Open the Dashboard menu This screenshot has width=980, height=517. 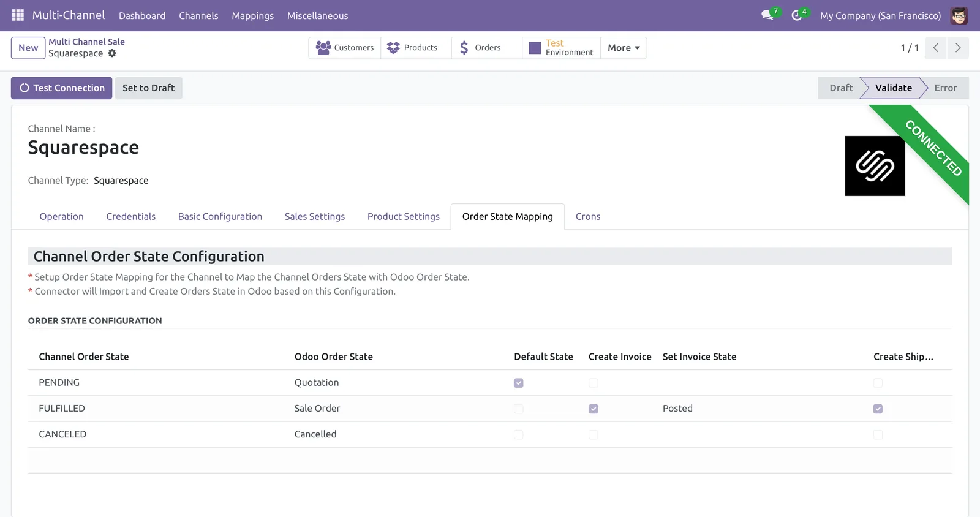tap(142, 15)
